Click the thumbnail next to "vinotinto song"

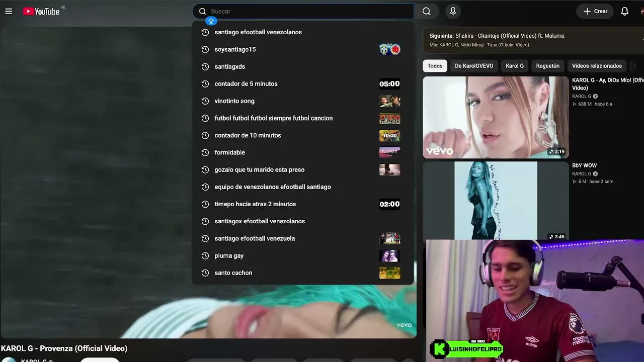389,101
